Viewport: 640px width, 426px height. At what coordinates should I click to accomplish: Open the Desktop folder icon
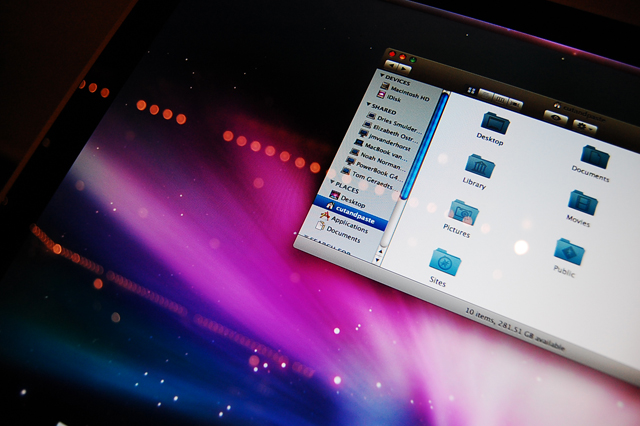[x=494, y=123]
